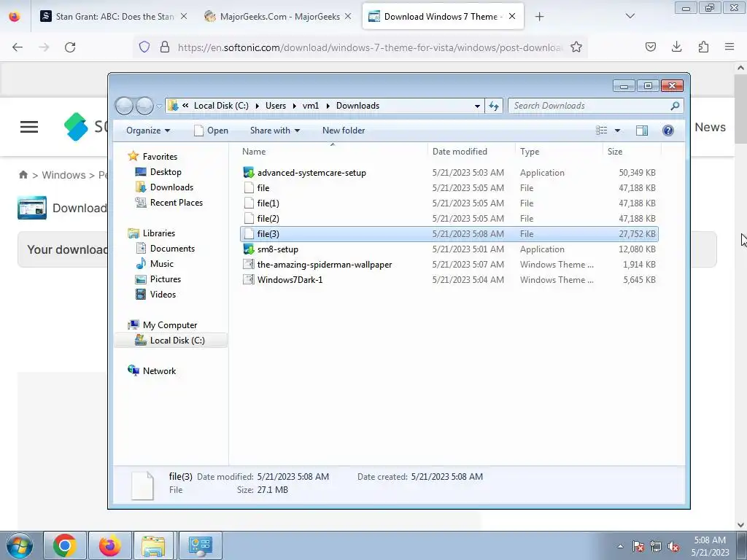Click Save to Pocket icon
Screen dimensions: 747x560
coord(650,47)
